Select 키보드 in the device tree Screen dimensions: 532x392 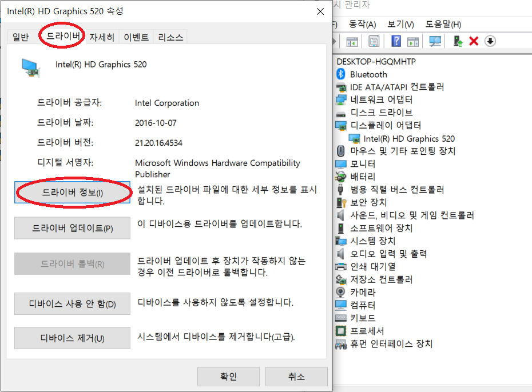coord(363,318)
